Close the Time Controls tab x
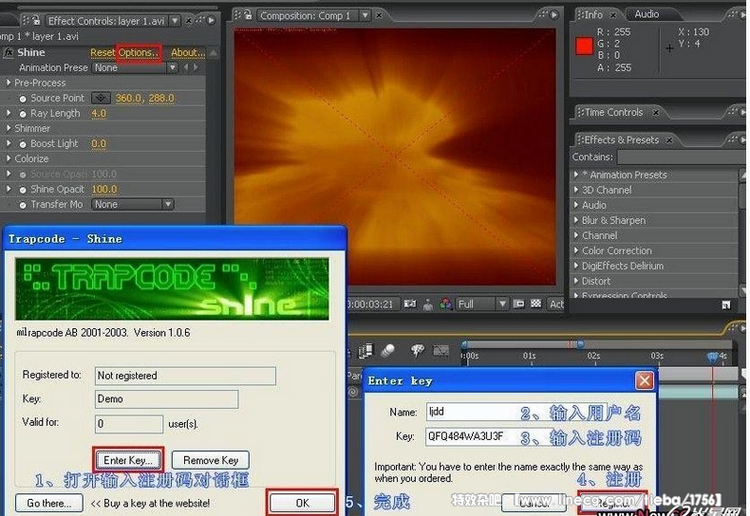This screenshot has height=516, width=750. click(x=656, y=112)
